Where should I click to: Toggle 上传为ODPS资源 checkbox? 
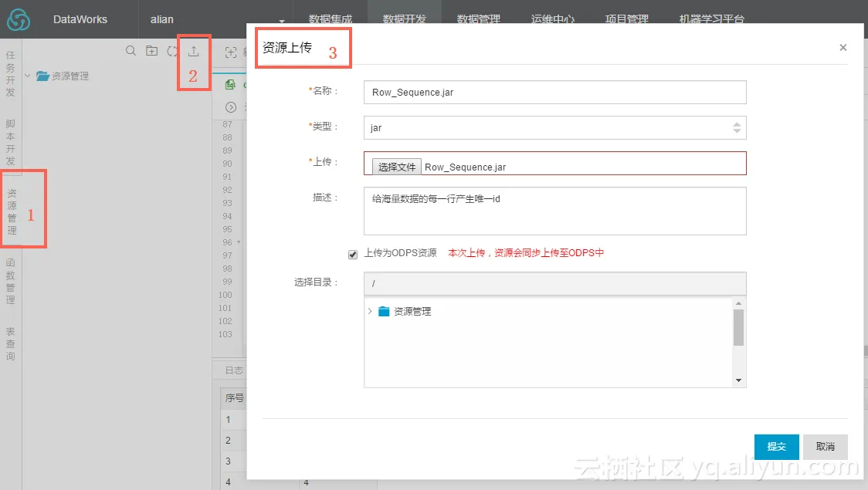click(x=353, y=255)
